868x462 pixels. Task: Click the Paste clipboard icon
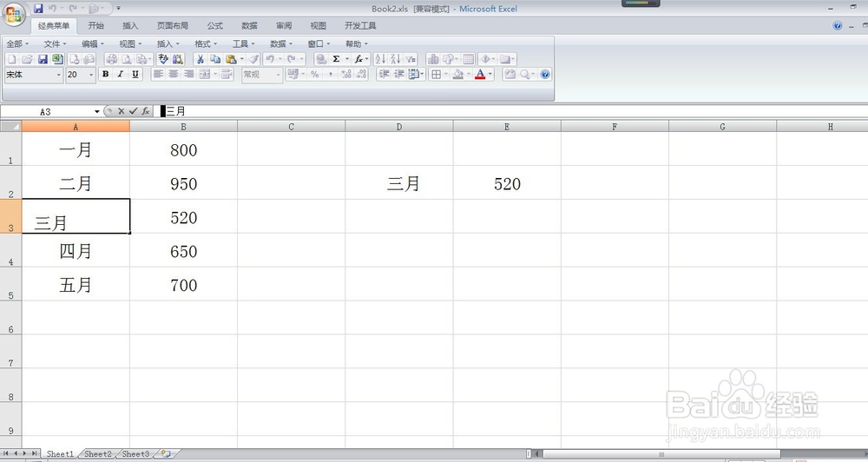[231, 59]
